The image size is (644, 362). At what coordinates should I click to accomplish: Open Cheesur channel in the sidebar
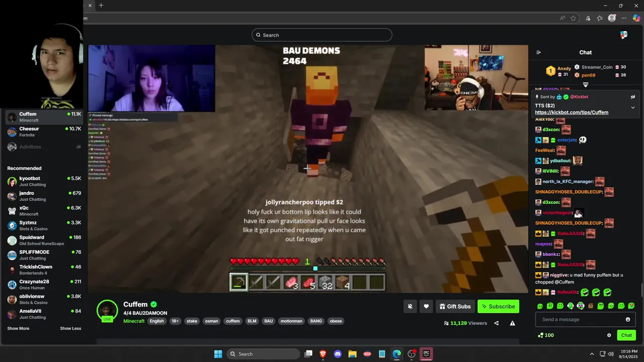point(44,132)
